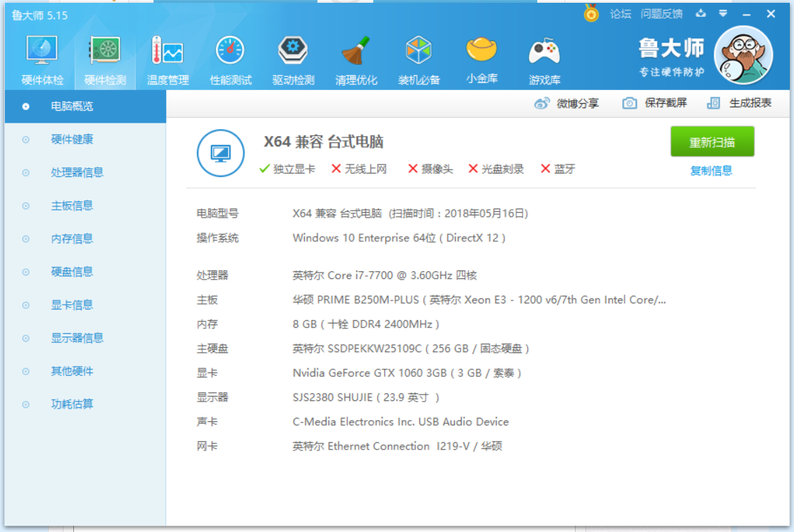Open the 清理优化 broom icon
The width and height of the screenshot is (794, 532).
point(356,52)
